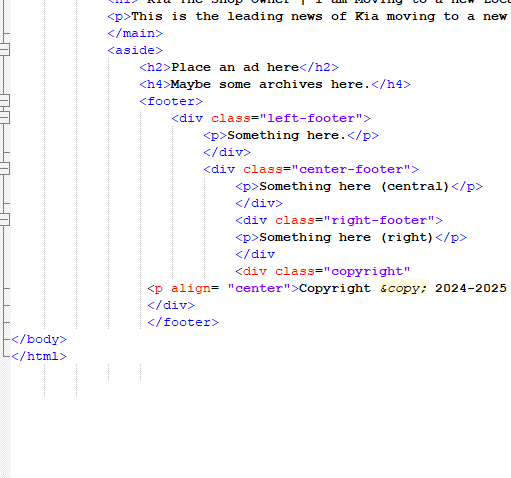The width and height of the screenshot is (511, 478).
Task: Click the "copyright" class value
Action: [367, 271]
